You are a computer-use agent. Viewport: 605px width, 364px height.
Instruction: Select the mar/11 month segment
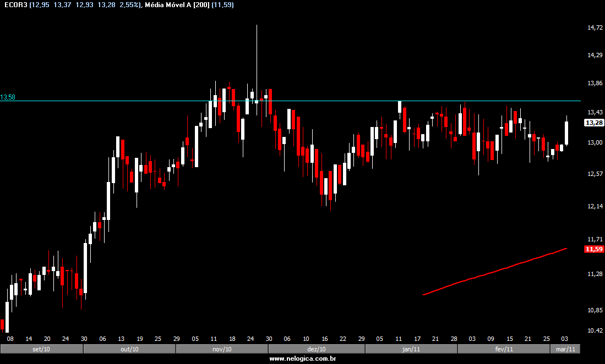pos(566,349)
